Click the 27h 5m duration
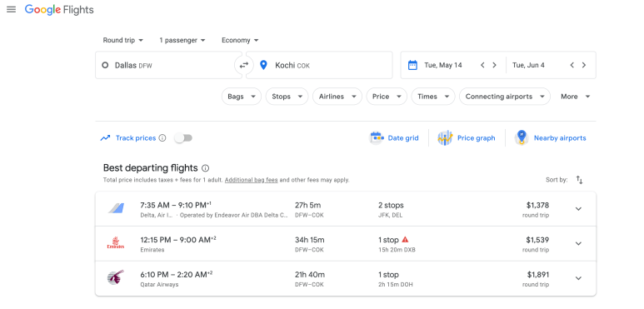644x309 pixels. 307,205
